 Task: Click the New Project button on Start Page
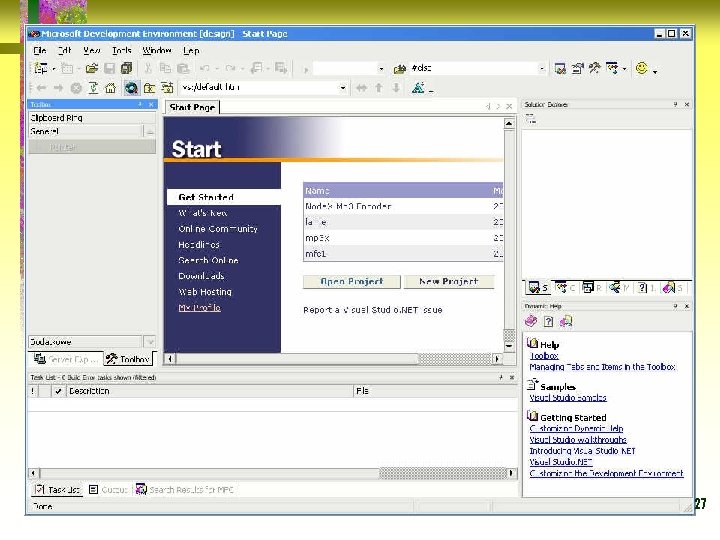(x=449, y=281)
